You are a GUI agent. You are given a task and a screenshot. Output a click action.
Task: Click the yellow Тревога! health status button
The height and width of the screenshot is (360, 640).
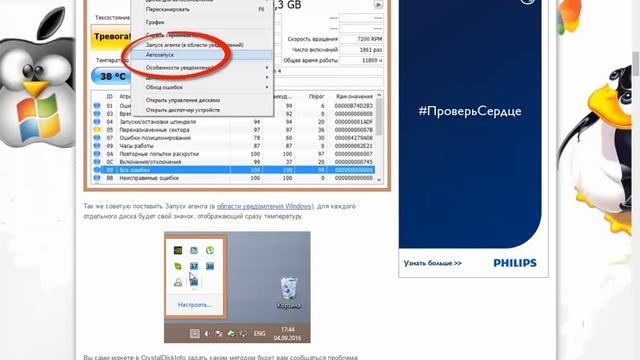(x=111, y=38)
